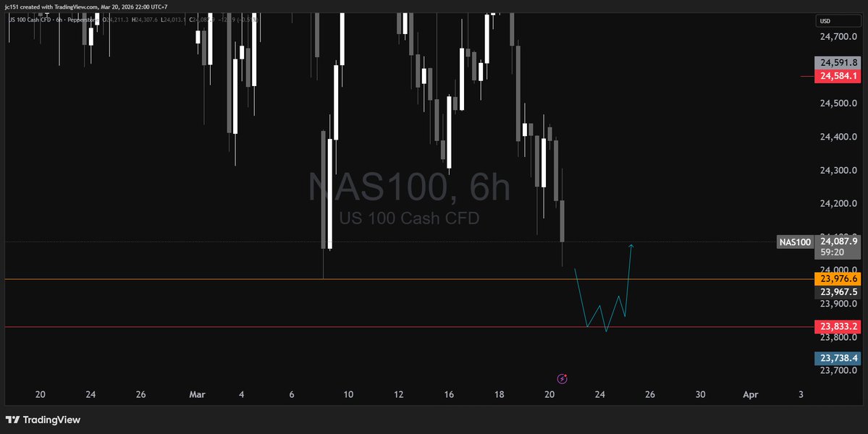Screen dimensions: 868x434
Task: Select the dark 23,967.5 price label
Action: point(838,292)
